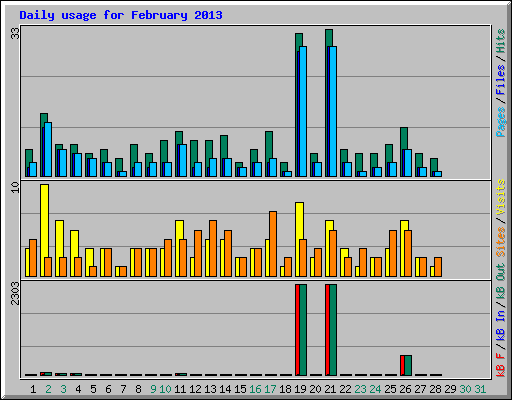Select day label 19 on the x-axis
Screen dimensions: 512x400
pyautogui.click(x=300, y=389)
